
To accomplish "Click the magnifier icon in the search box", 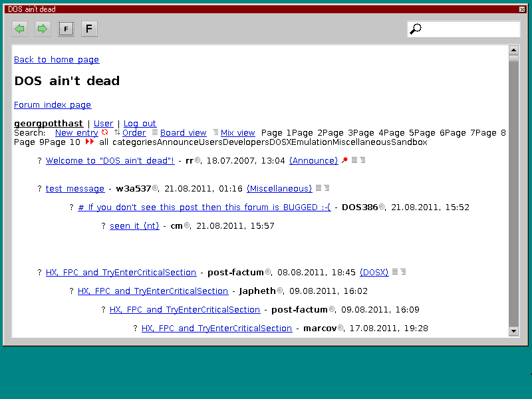I will [416, 29].
